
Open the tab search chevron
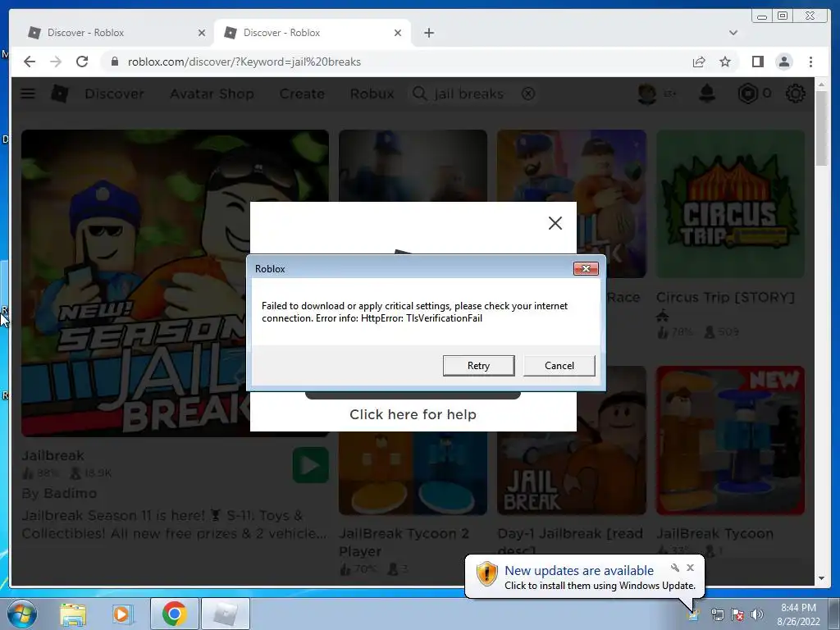[x=733, y=33]
